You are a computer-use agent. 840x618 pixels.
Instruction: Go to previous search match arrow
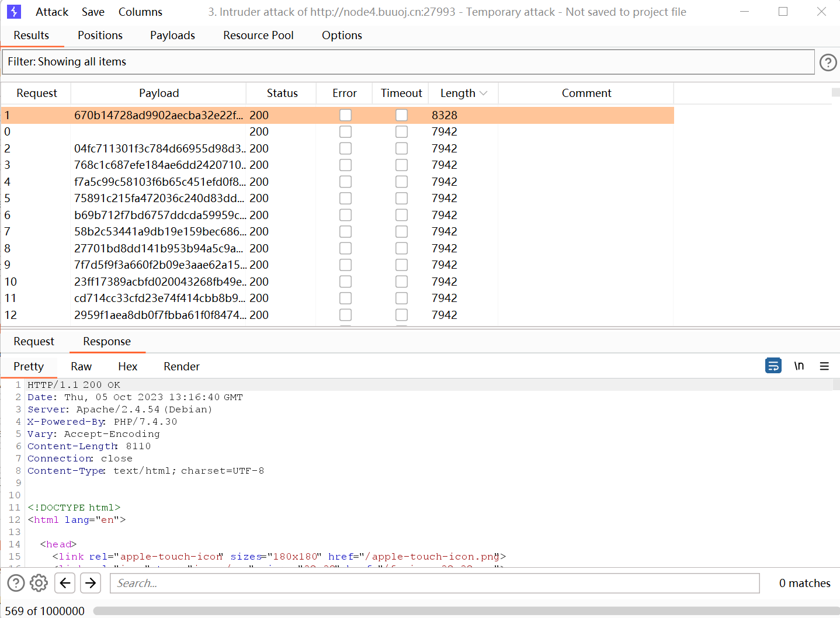[x=65, y=583]
